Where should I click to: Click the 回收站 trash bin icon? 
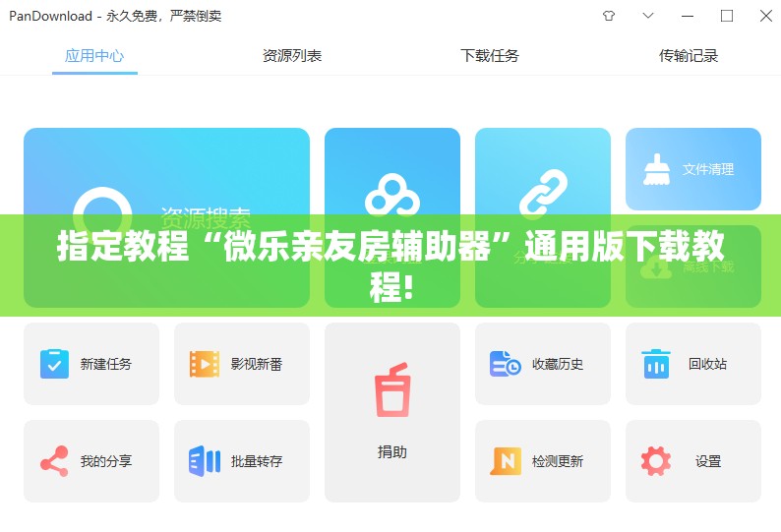tap(656, 364)
